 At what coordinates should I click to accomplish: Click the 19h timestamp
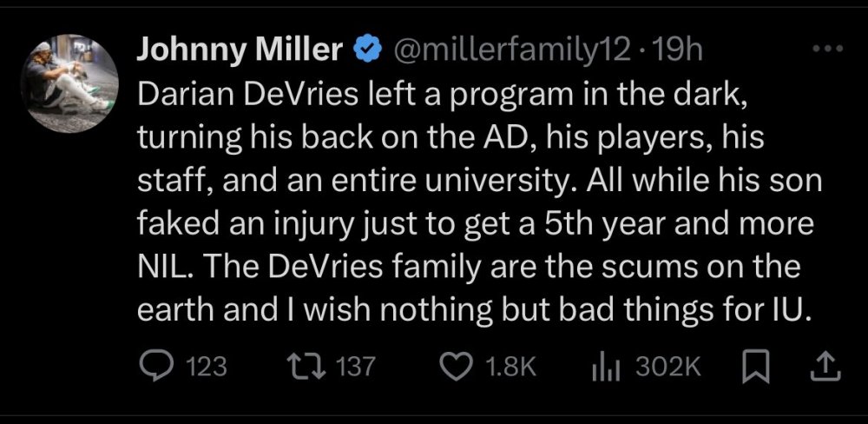(680, 52)
